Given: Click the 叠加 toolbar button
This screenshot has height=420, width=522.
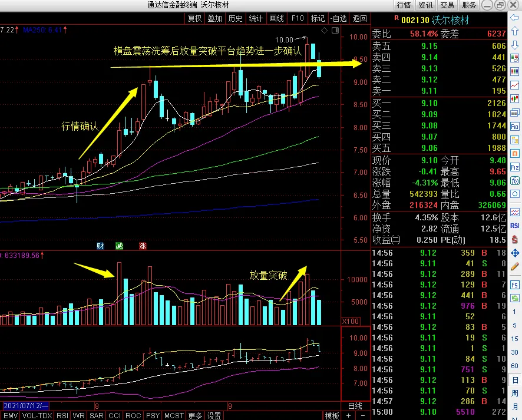Looking at the screenshot, I should [214, 18].
